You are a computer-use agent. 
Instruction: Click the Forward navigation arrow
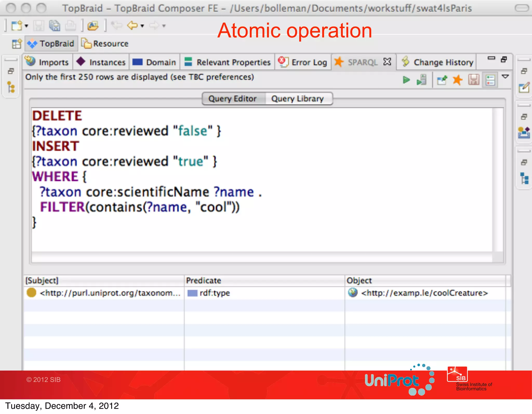click(154, 25)
